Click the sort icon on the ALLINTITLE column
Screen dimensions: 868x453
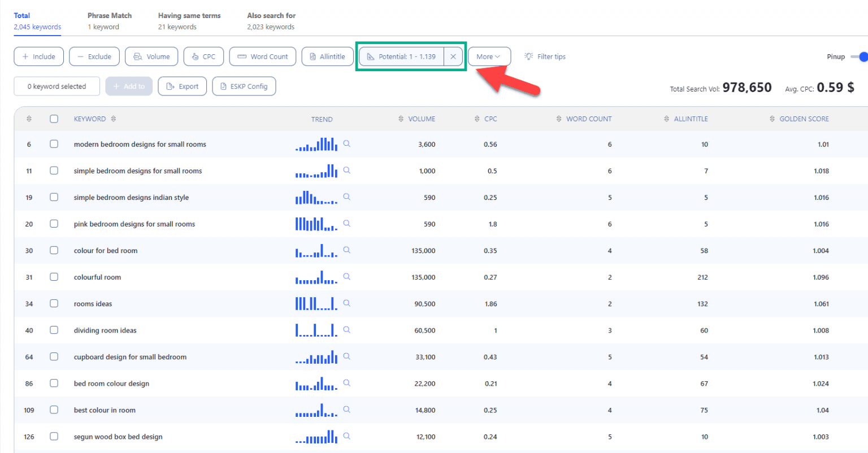click(x=665, y=119)
